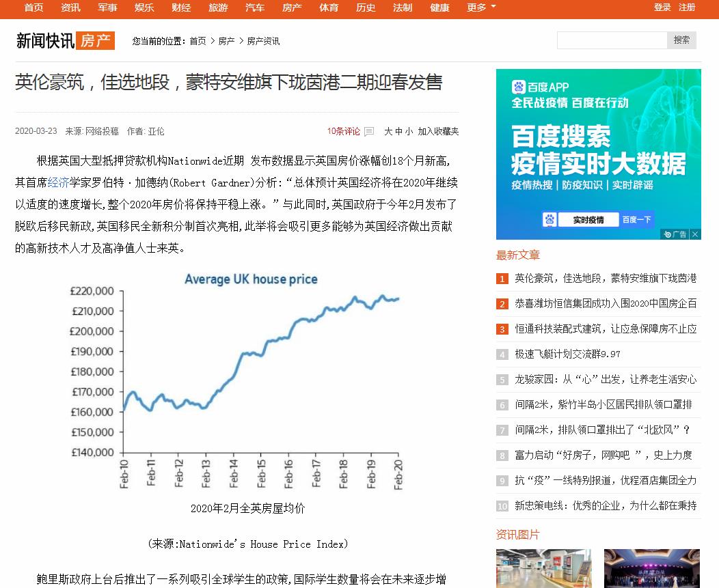
Task: Click 首页 in the breadcrumb
Action: 198,41
